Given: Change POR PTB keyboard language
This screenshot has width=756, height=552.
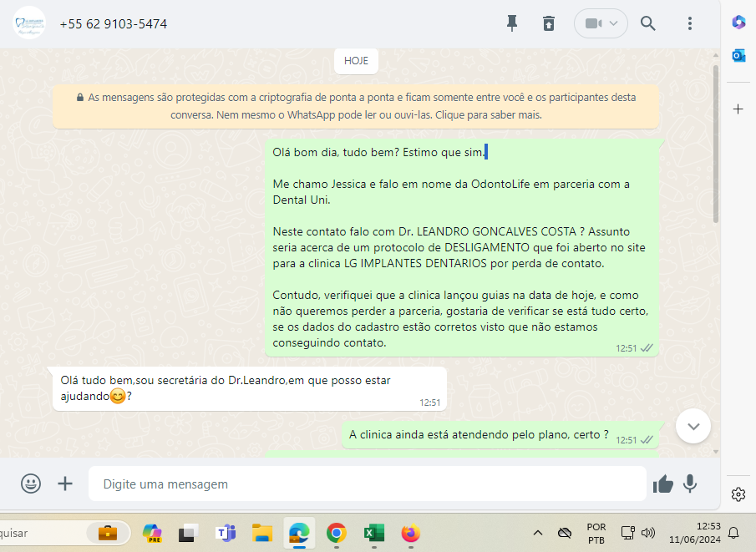Looking at the screenshot, I should pyautogui.click(x=596, y=533).
